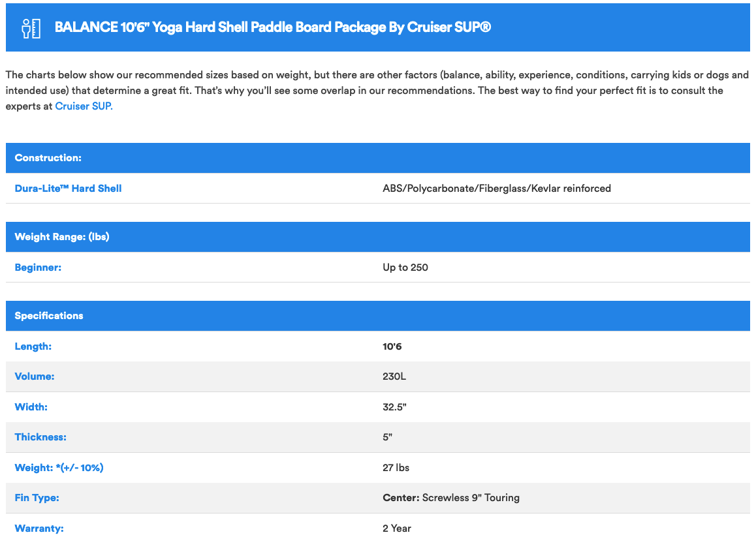Click the size guide ruler icon
The height and width of the screenshot is (537, 756).
point(31,28)
